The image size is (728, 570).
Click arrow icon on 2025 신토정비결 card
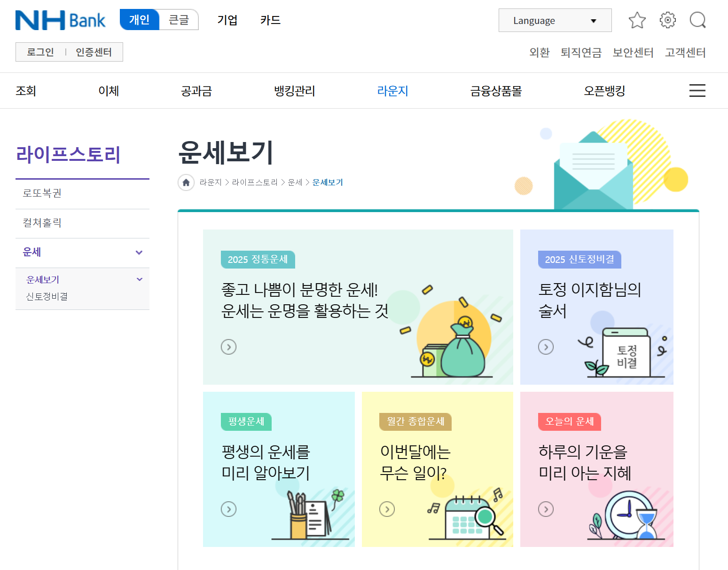click(x=546, y=347)
